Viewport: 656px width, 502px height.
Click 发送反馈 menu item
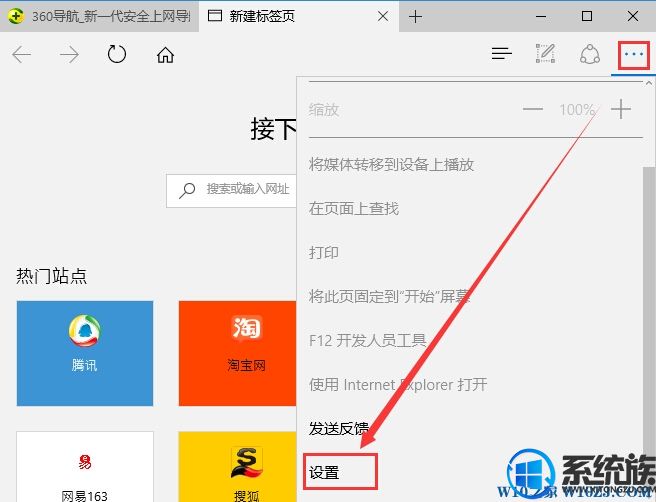pyautogui.click(x=339, y=428)
